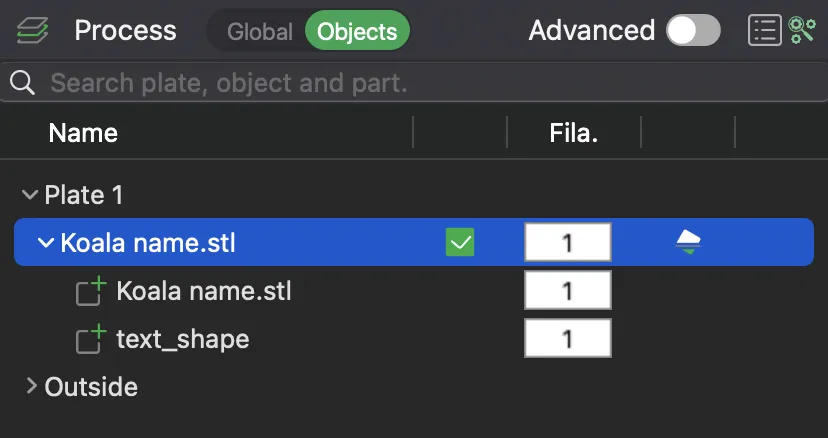Open filament selector for text_shape
The image size is (828, 438).
[568, 338]
